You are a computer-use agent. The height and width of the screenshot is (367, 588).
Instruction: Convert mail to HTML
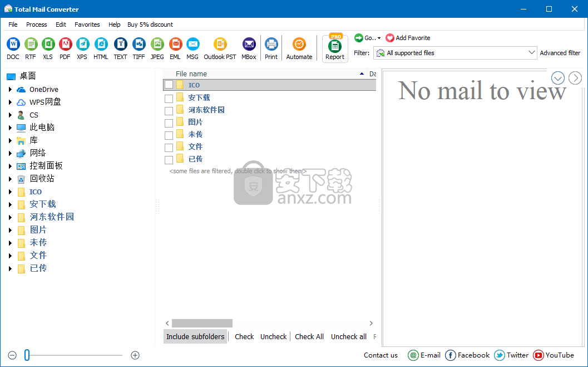pyautogui.click(x=101, y=48)
